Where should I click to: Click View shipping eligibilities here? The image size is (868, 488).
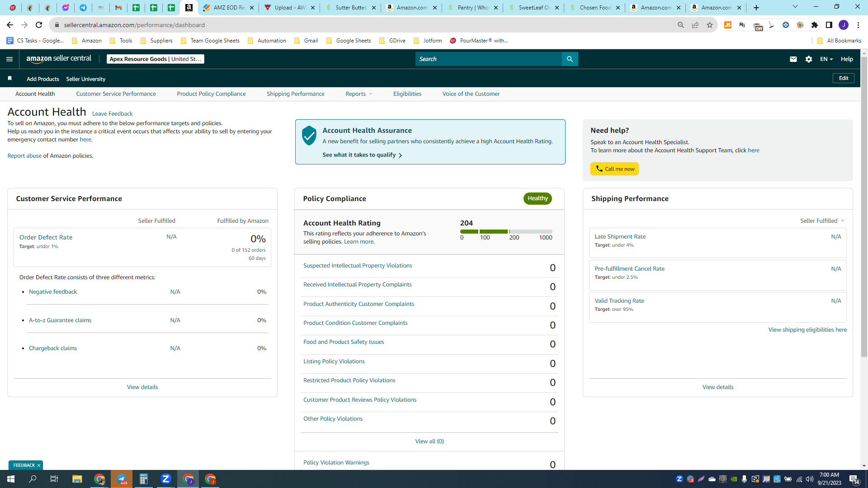807,330
